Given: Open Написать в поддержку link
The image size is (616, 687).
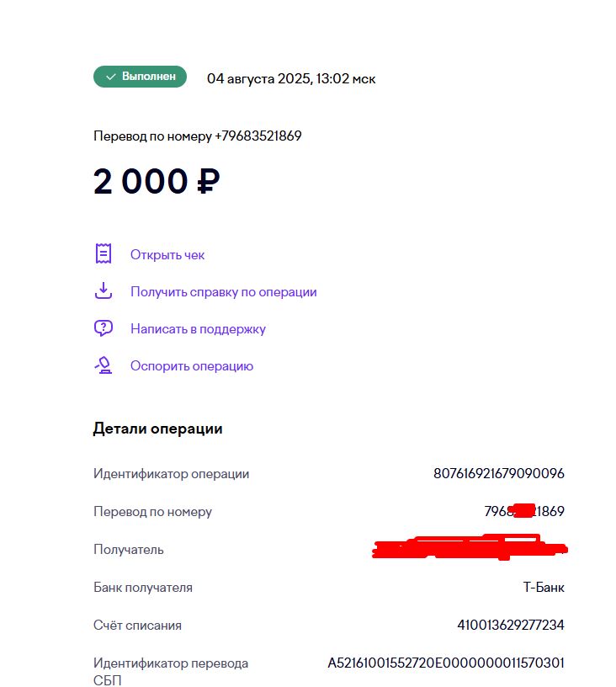Looking at the screenshot, I should (198, 328).
